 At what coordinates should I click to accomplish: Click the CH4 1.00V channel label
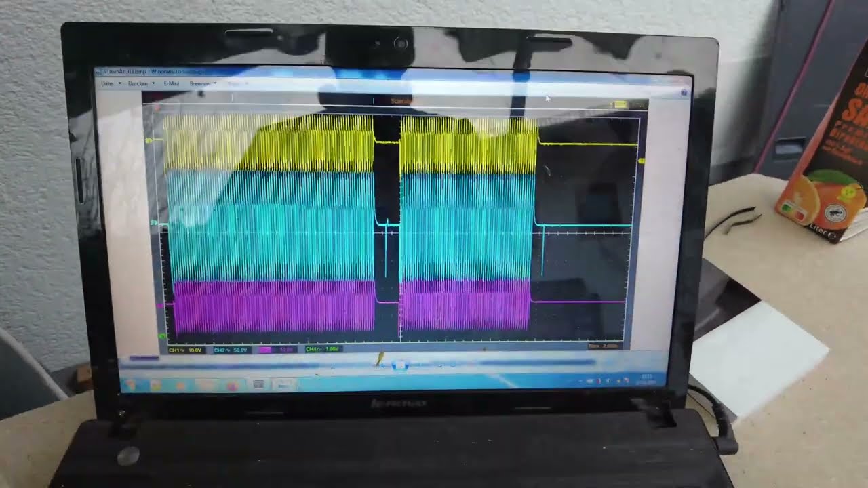(x=323, y=349)
